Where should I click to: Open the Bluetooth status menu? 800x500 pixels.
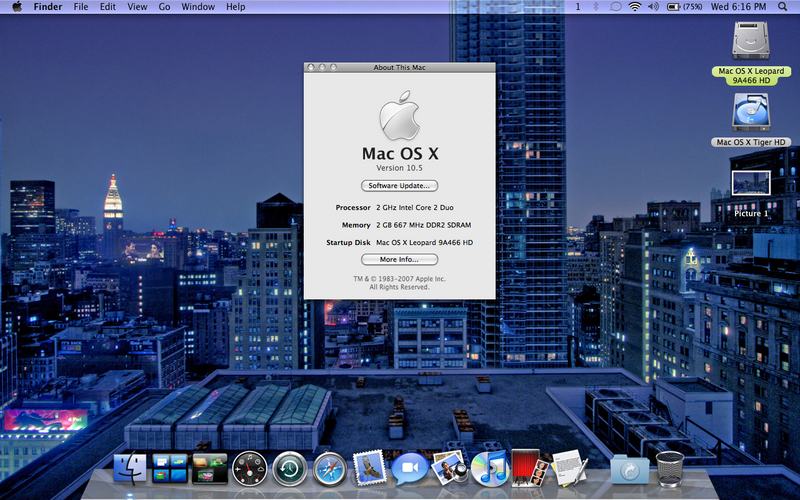(x=595, y=7)
